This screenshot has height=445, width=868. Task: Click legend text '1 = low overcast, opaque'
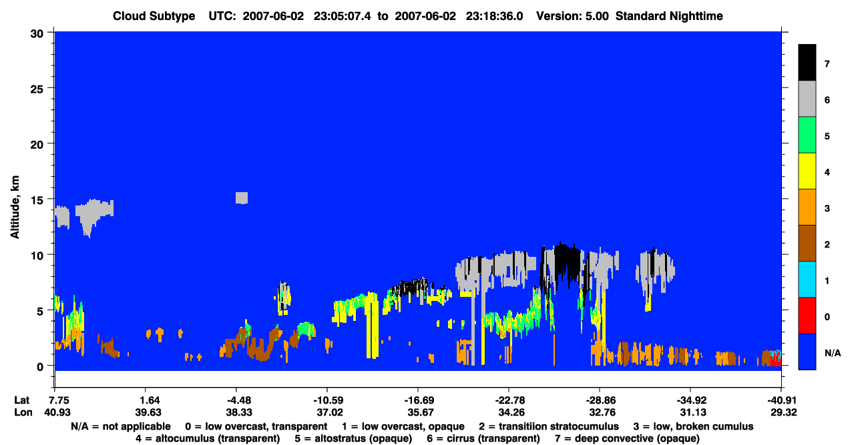(403, 426)
